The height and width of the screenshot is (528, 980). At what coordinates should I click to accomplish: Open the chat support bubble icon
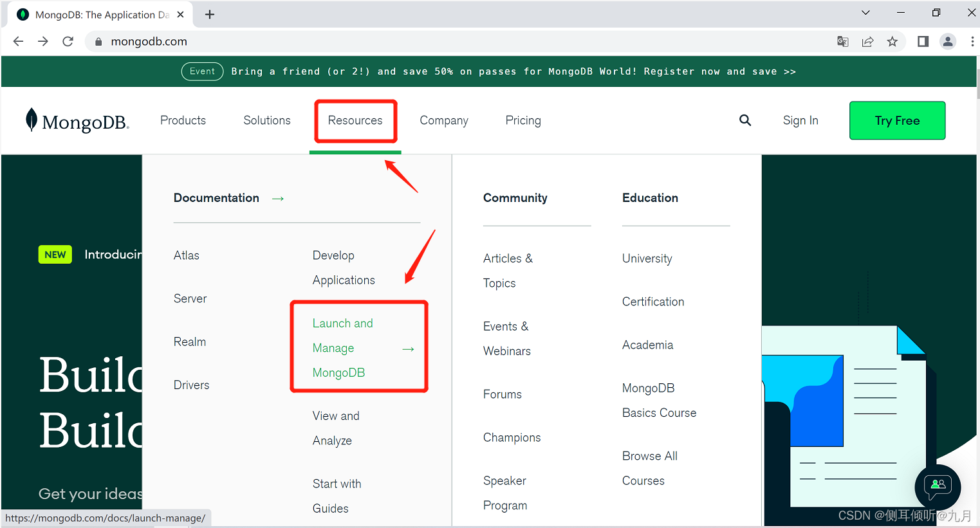(938, 487)
